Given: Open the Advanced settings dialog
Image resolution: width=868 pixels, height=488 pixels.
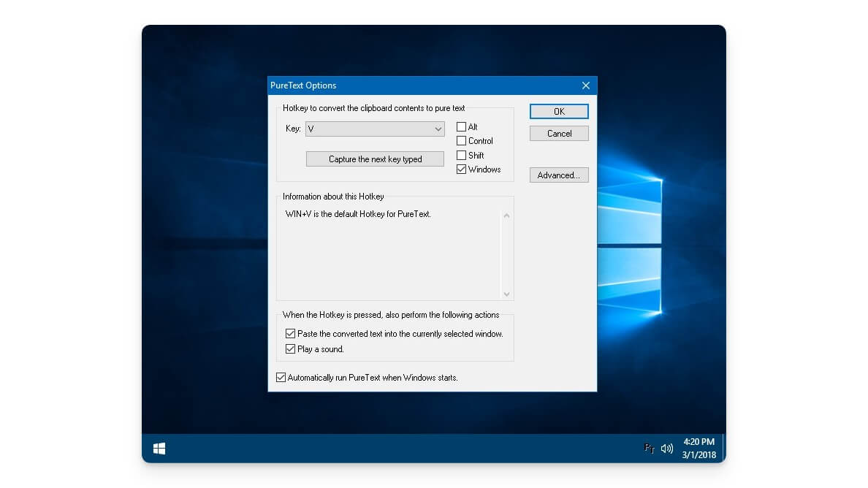Looking at the screenshot, I should [x=559, y=175].
